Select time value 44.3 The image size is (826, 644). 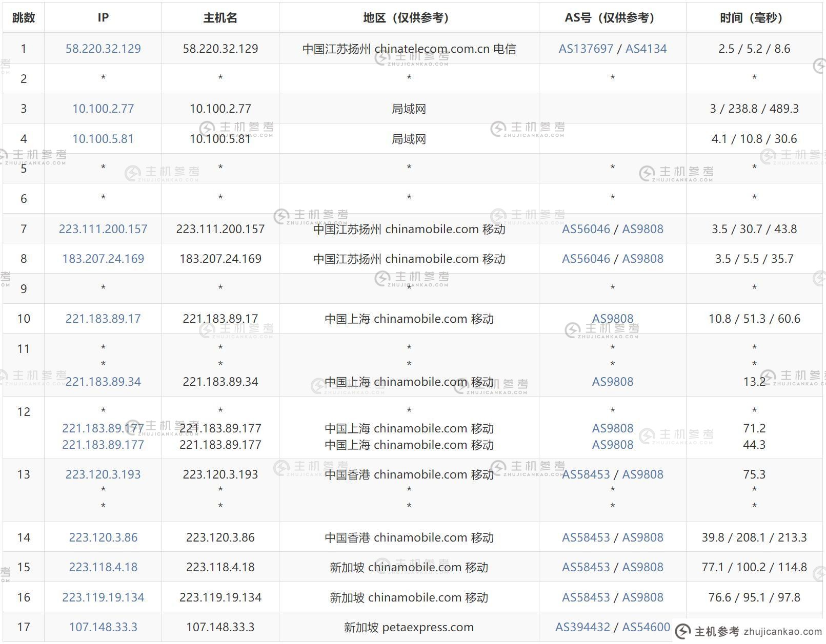click(754, 445)
